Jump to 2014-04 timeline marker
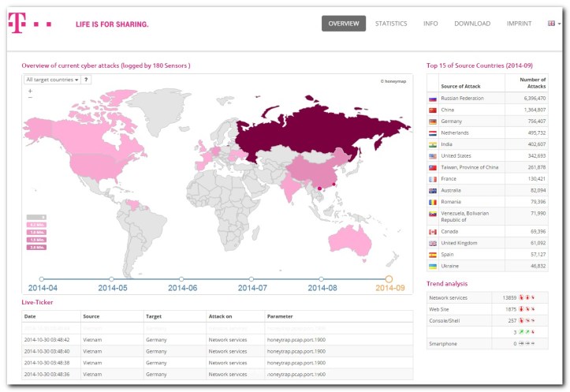Image resolution: width=570 pixels, height=392 pixels. click(x=41, y=279)
